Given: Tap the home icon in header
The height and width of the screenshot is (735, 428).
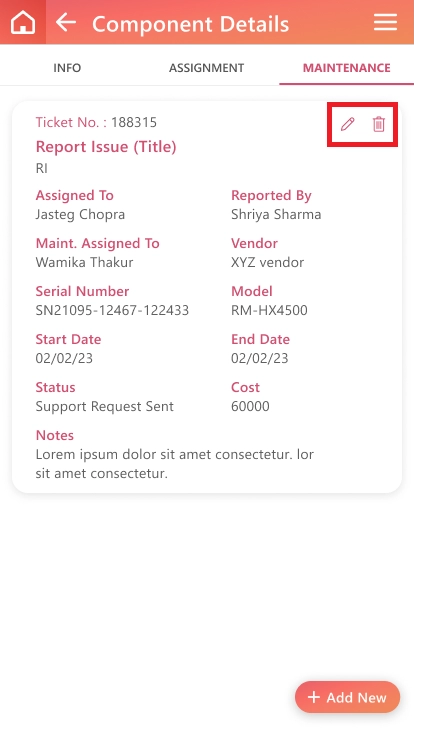Looking at the screenshot, I should coord(23,22).
